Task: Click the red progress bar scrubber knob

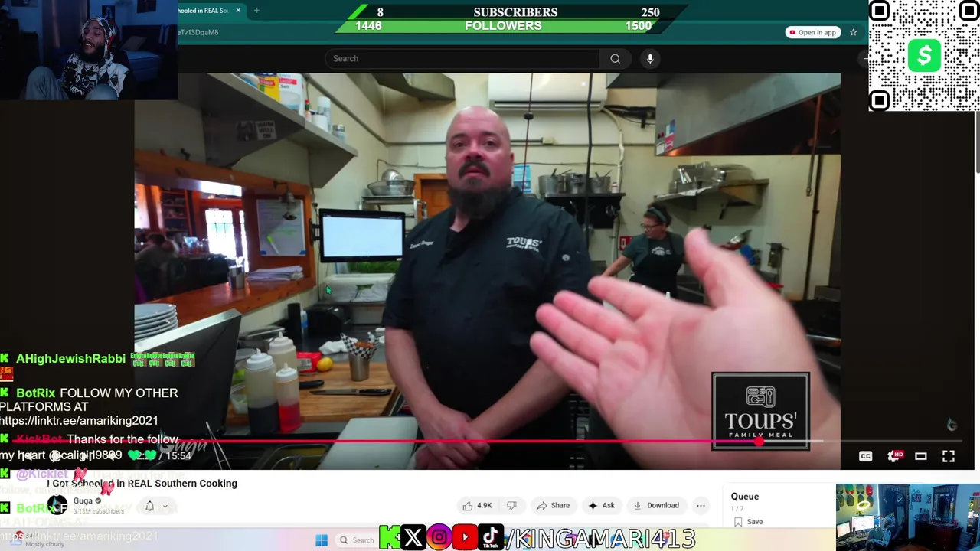Action: tap(759, 442)
